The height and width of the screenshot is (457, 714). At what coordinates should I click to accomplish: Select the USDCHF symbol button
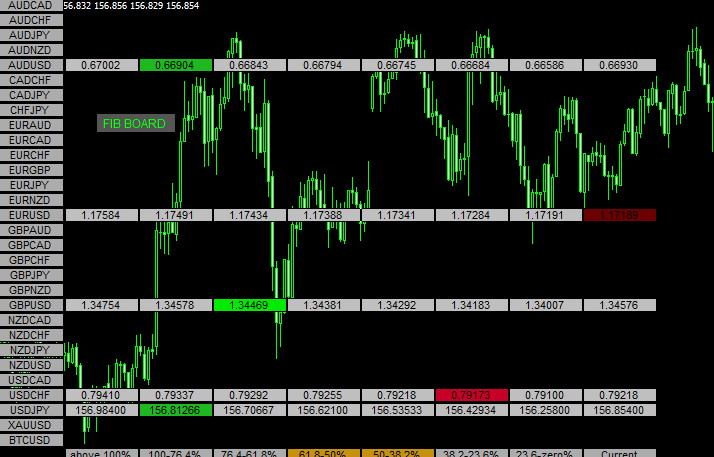tap(32, 395)
